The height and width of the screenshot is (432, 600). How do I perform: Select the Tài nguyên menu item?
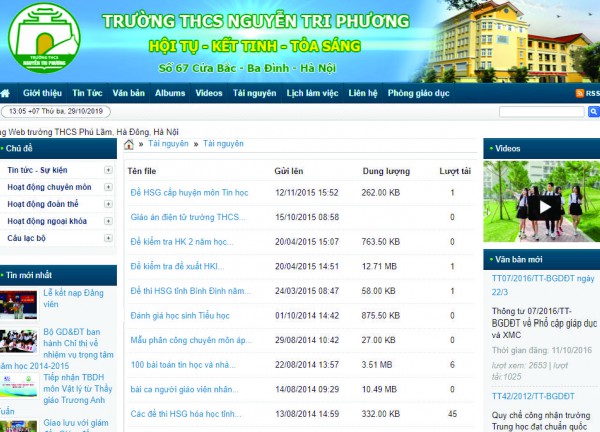point(254,93)
